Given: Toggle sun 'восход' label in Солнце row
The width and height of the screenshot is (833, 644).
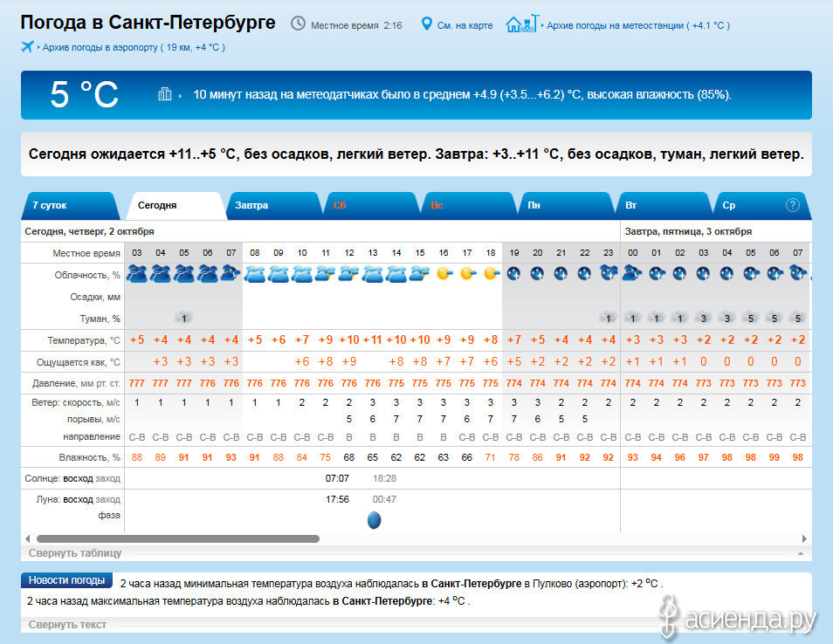Looking at the screenshot, I should pos(78,478).
